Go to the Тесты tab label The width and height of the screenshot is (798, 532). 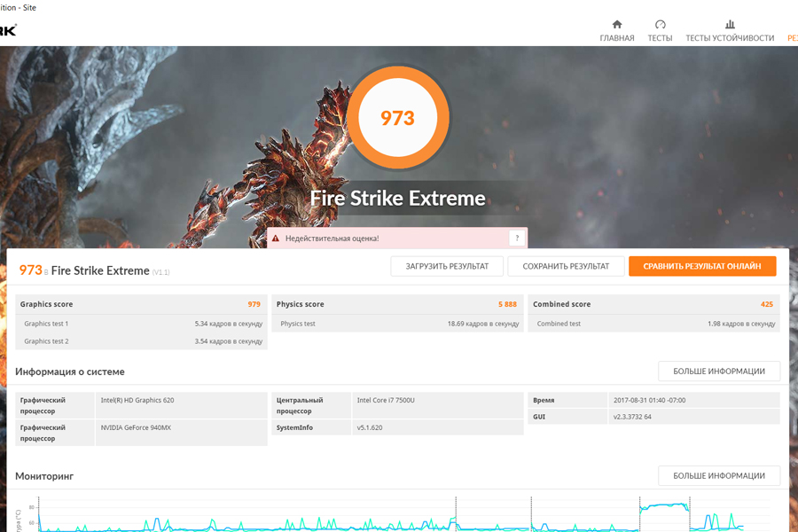660,38
